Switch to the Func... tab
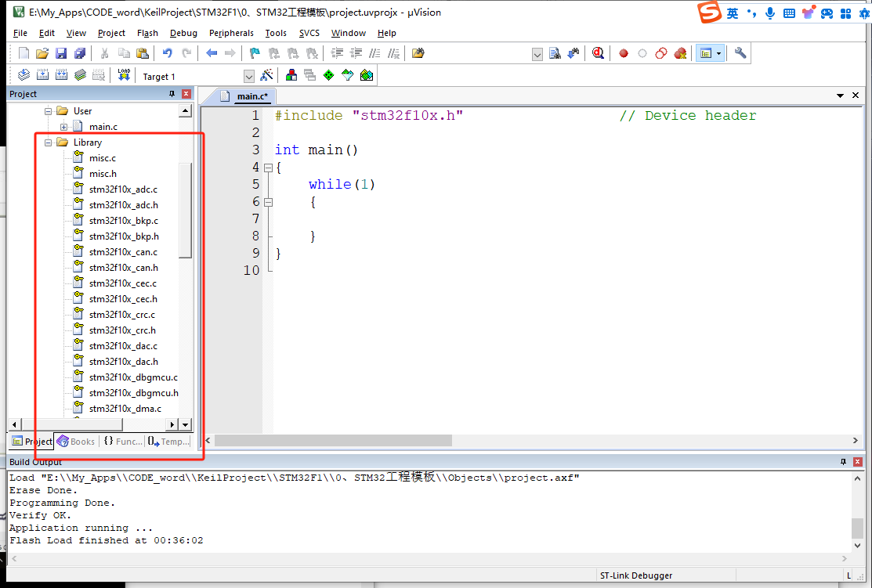The image size is (872, 588). click(122, 442)
